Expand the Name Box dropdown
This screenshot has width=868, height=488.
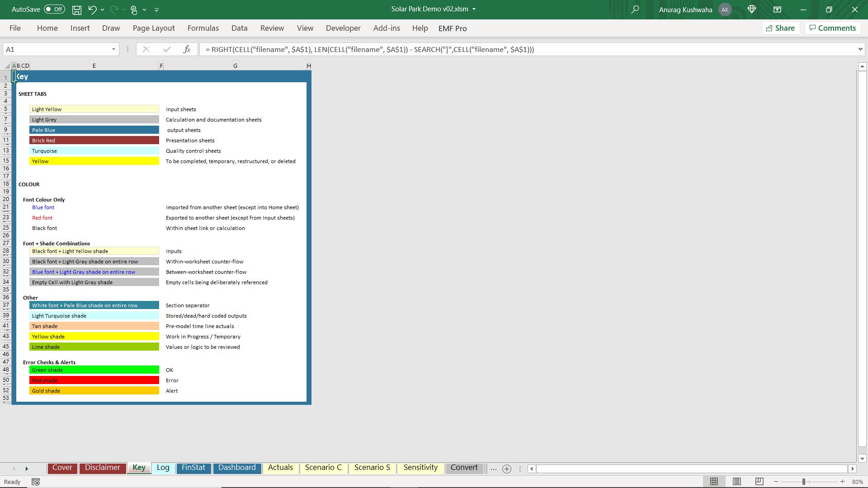pos(113,49)
